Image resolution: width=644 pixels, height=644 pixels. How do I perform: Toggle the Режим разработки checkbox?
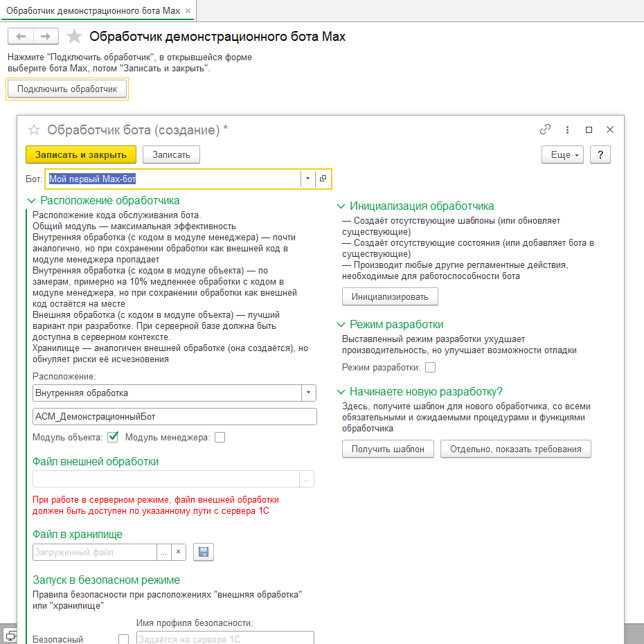[430, 367]
